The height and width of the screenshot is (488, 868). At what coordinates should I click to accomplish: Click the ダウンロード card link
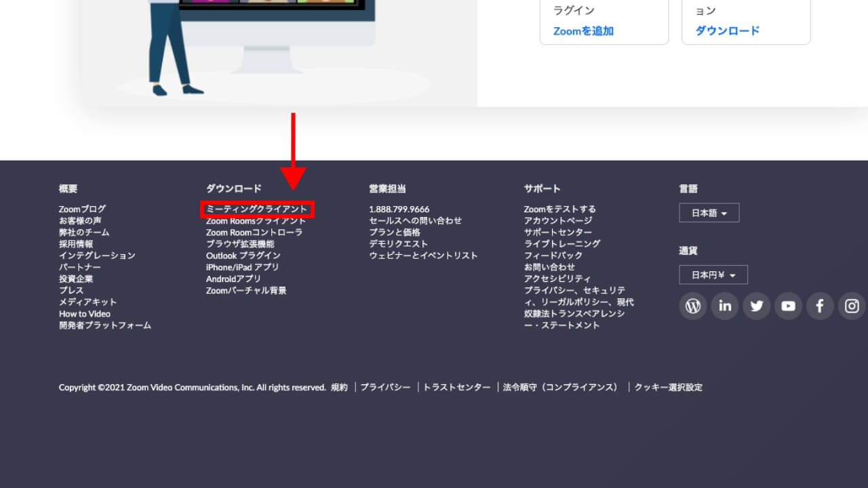click(728, 30)
